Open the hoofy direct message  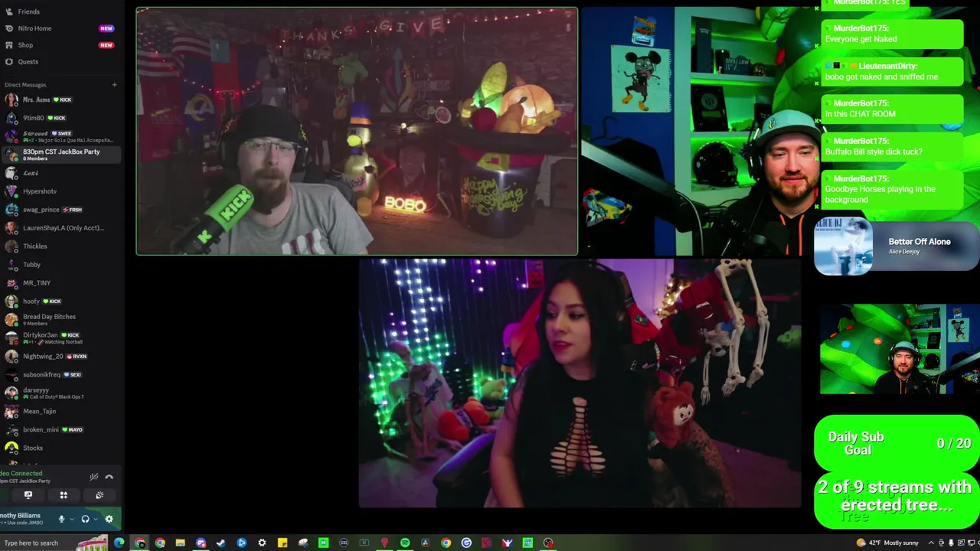pos(60,302)
